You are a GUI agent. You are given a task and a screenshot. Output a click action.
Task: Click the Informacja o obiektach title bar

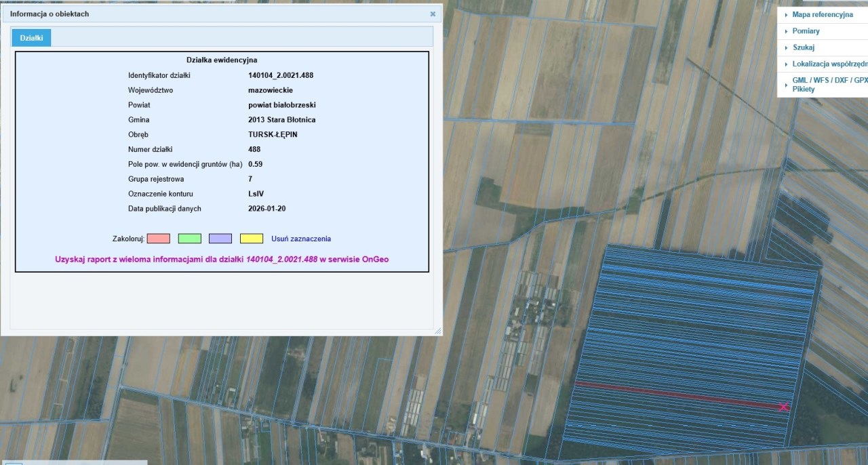point(203,14)
